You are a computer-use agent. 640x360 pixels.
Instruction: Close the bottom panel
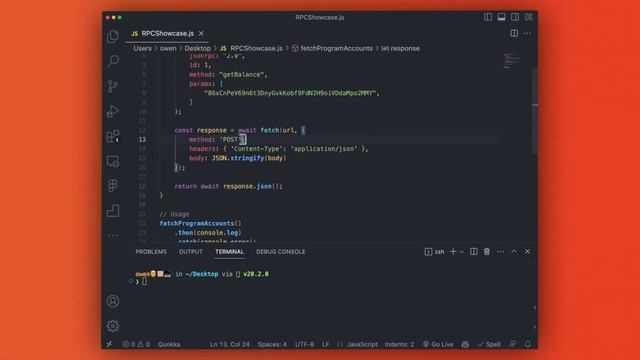(x=527, y=252)
